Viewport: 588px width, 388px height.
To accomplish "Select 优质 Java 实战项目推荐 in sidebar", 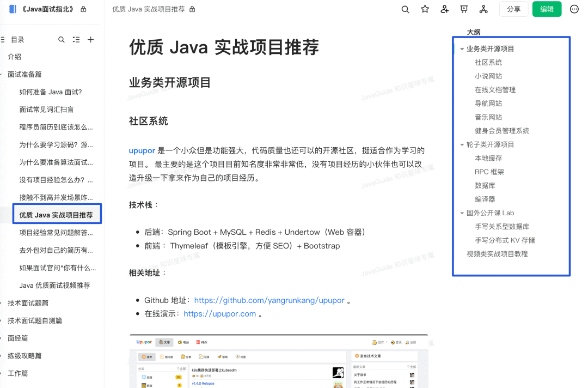I will pos(56,215).
